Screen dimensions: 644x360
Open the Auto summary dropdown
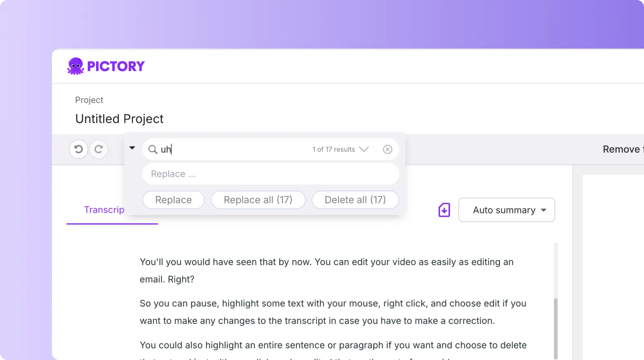tap(506, 210)
